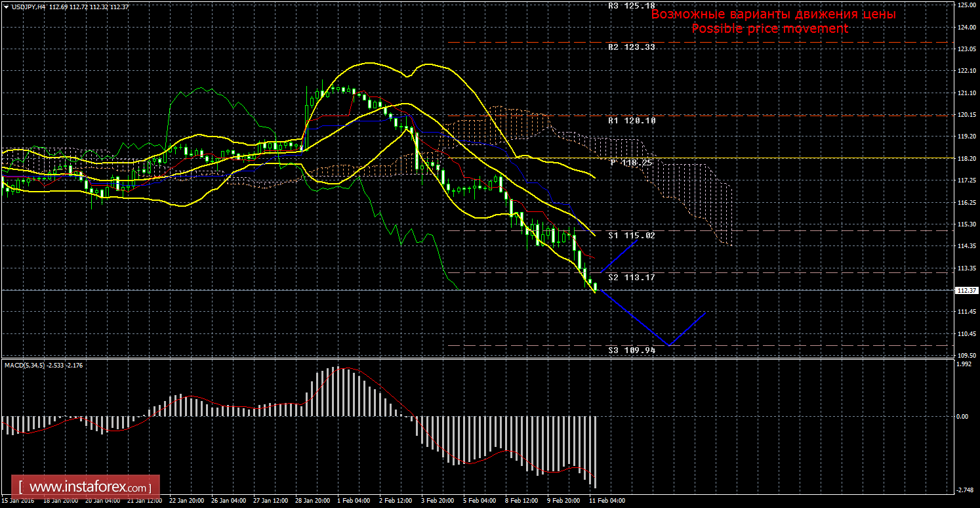Click the S3 109.94 support label
Viewport: 980px width, 508px height.
(631, 350)
